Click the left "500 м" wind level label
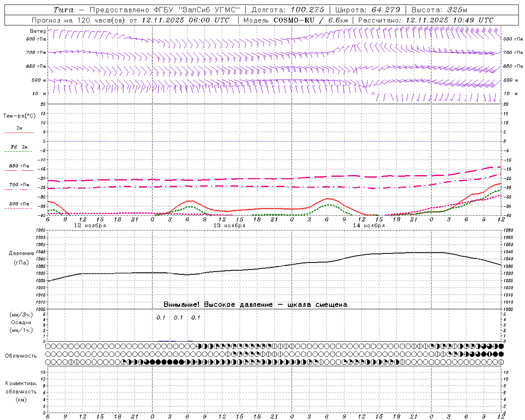525x420 pixels. click(39, 80)
